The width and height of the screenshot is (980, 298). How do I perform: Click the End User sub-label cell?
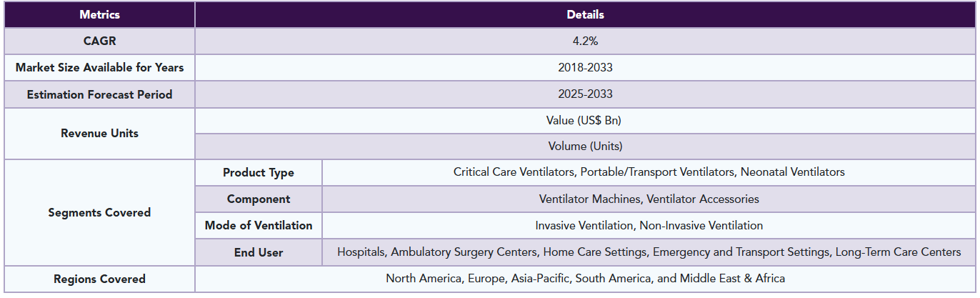(258, 252)
